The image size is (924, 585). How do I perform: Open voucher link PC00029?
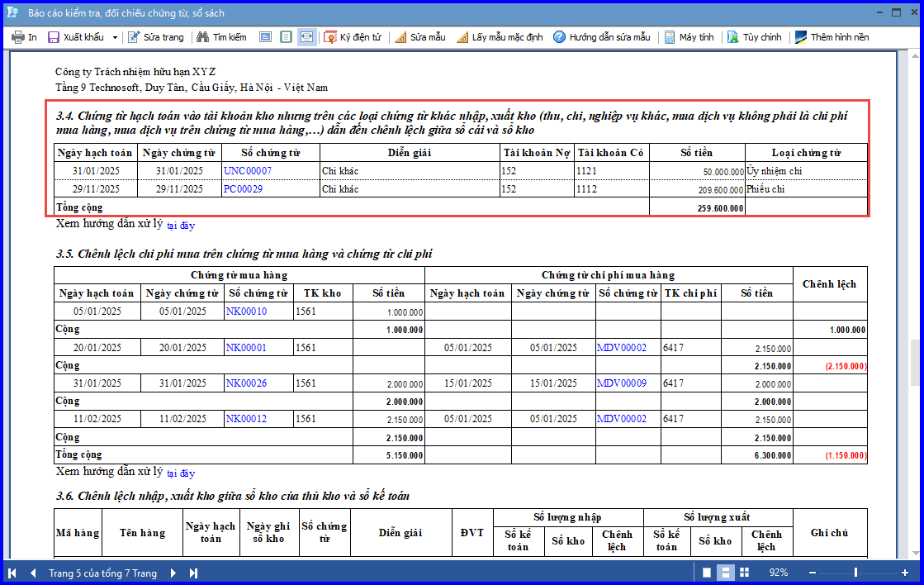243,189
